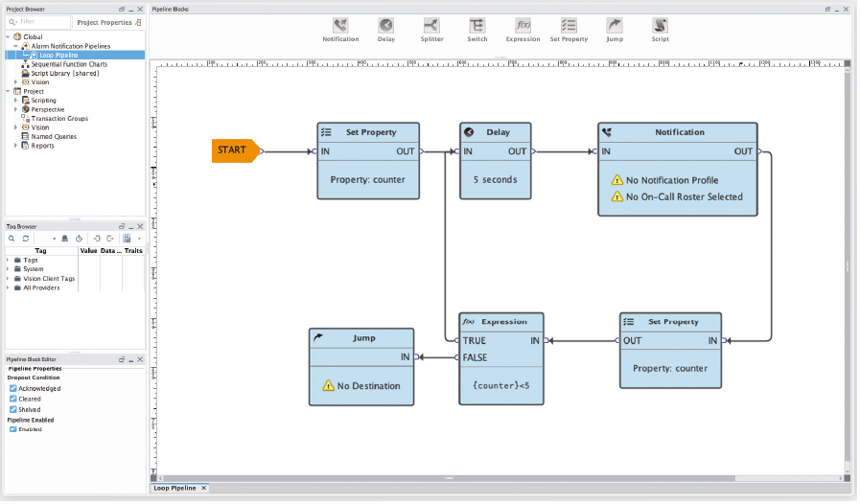The height and width of the screenshot is (504, 860).
Task: Click the START block on canvas
Action: [x=234, y=150]
